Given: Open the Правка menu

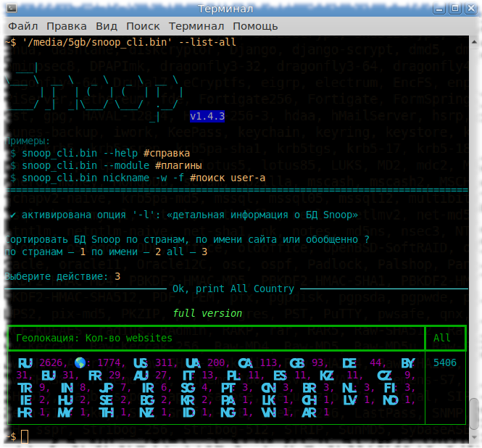Looking at the screenshot, I should (x=67, y=26).
